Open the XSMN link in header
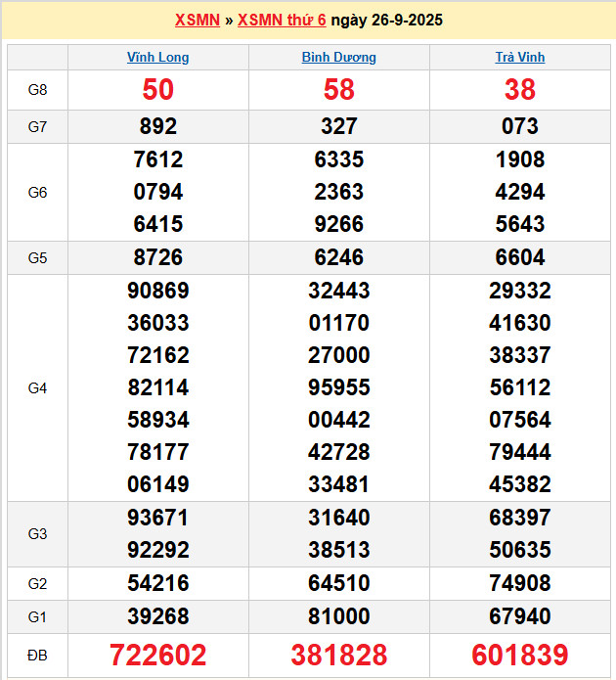This screenshot has height=680, width=616. pyautogui.click(x=197, y=20)
